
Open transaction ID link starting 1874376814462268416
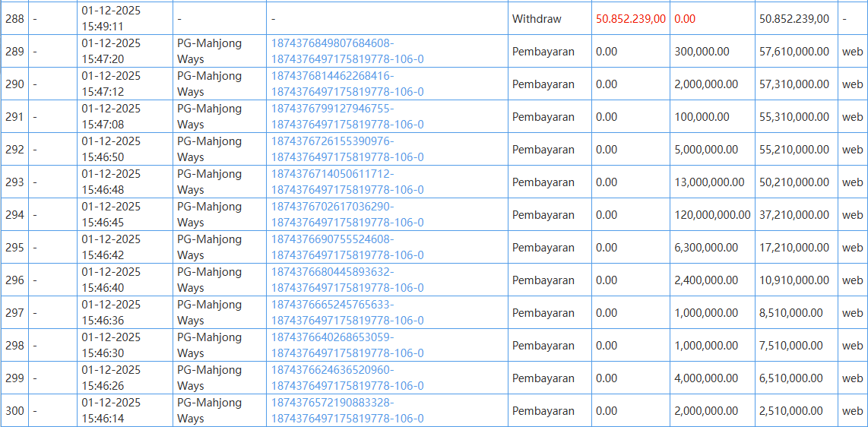tap(347, 84)
